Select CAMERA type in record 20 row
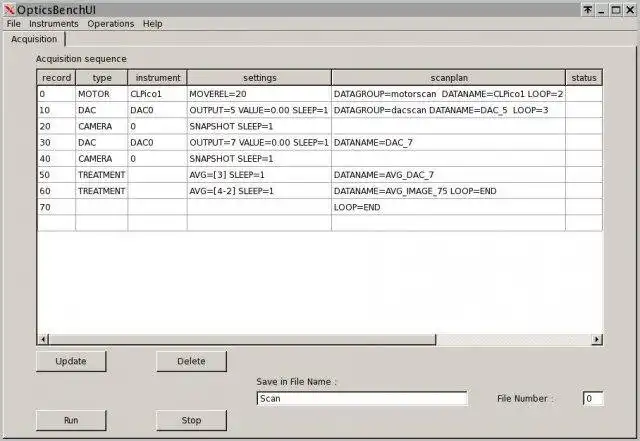Viewport: 640px width, 441px height. click(102, 126)
